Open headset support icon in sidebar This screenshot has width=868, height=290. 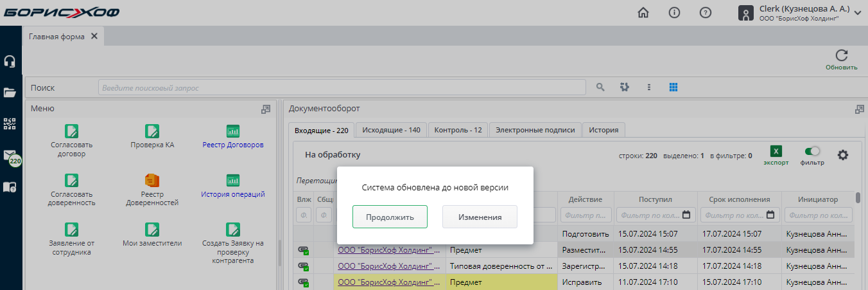click(10, 62)
